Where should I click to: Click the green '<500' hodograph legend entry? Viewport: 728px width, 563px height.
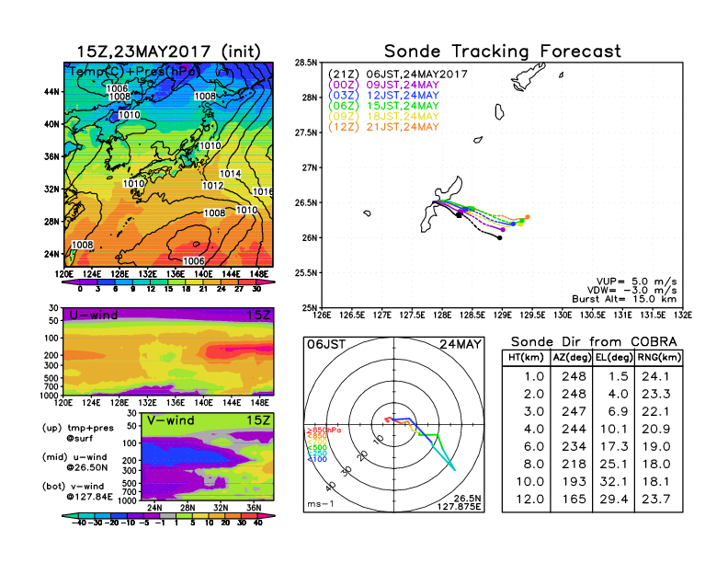coord(316,448)
